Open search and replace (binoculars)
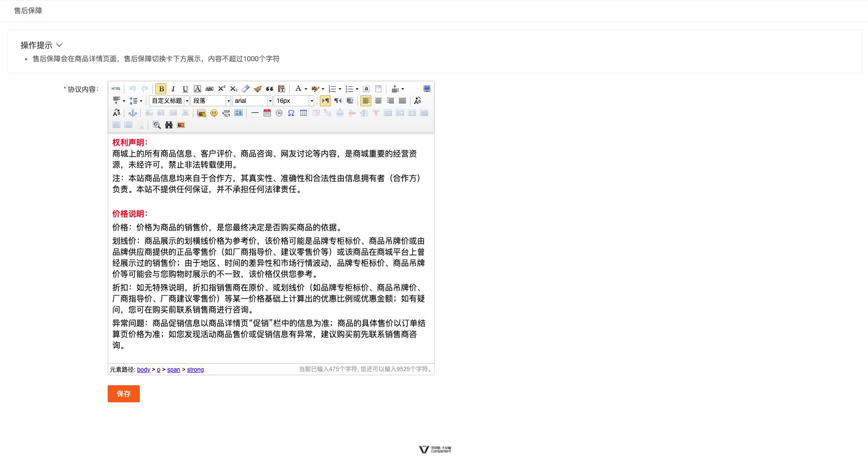868x460 pixels. click(169, 125)
